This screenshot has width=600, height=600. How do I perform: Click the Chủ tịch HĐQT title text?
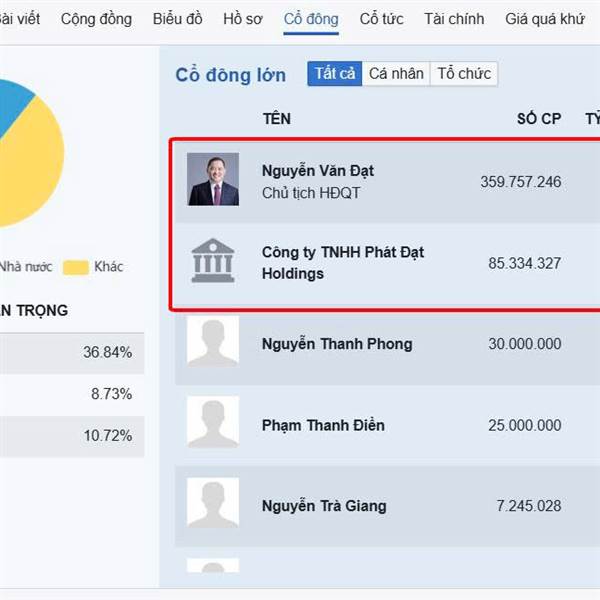[311, 193]
